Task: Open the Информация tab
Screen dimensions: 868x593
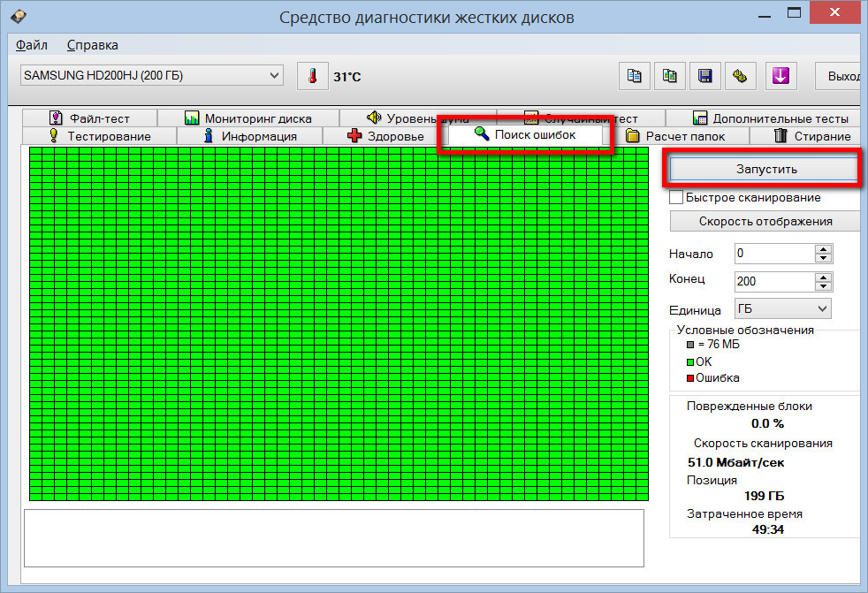Action: tap(249, 135)
